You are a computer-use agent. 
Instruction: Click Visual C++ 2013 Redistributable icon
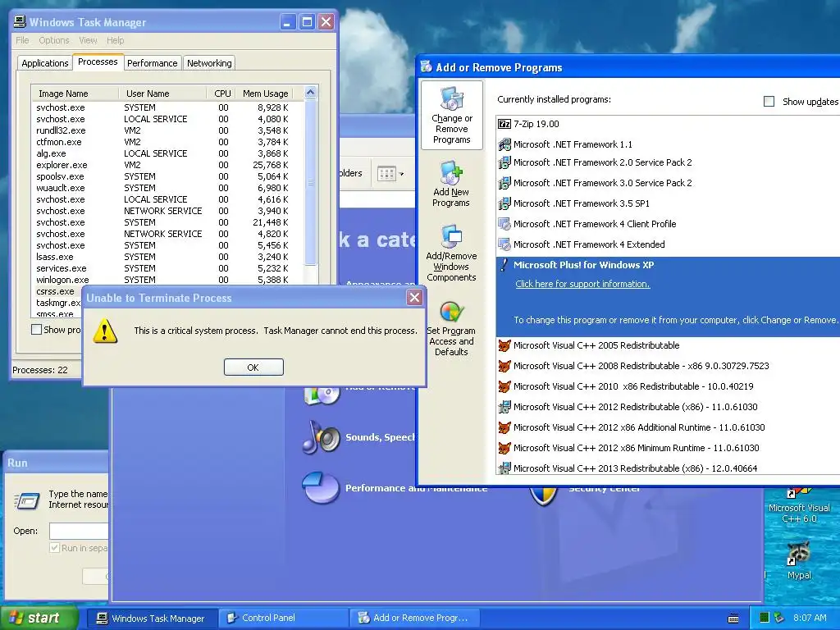504,468
